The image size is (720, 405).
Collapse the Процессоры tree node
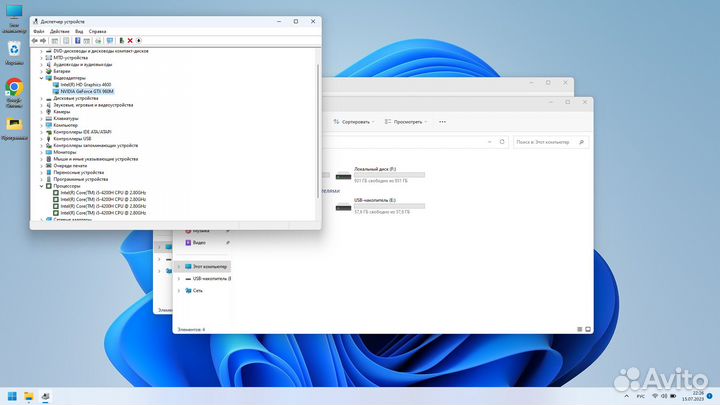click(x=42, y=186)
